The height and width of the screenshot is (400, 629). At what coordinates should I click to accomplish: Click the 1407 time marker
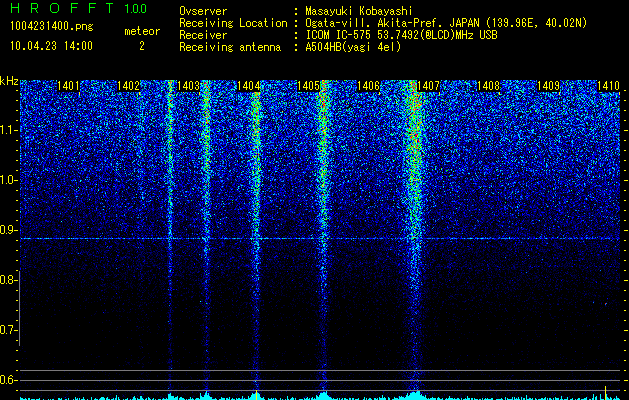pyautogui.click(x=428, y=86)
